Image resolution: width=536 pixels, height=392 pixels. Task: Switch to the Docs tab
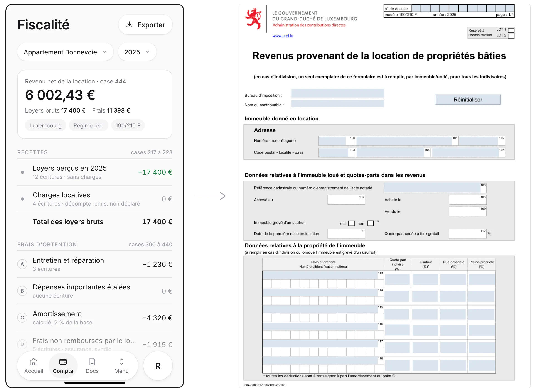[x=92, y=366]
